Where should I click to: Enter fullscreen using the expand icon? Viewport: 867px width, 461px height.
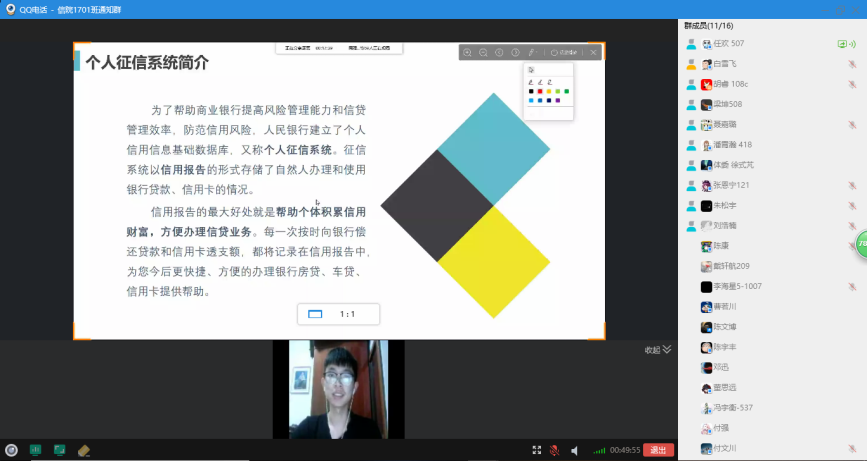pyautogui.click(x=537, y=450)
